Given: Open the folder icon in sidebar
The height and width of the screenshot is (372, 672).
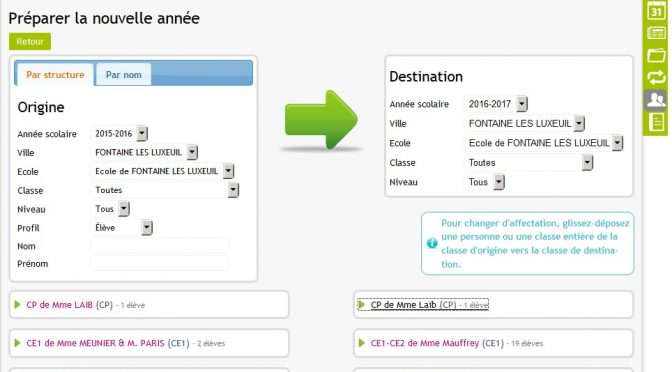Looking at the screenshot, I should pos(656,56).
